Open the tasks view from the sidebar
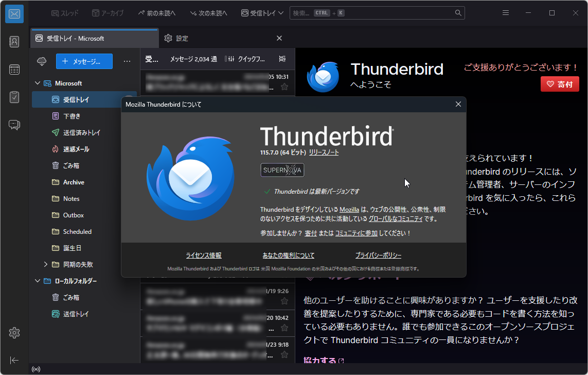This screenshot has width=588, height=375. pos(14,97)
